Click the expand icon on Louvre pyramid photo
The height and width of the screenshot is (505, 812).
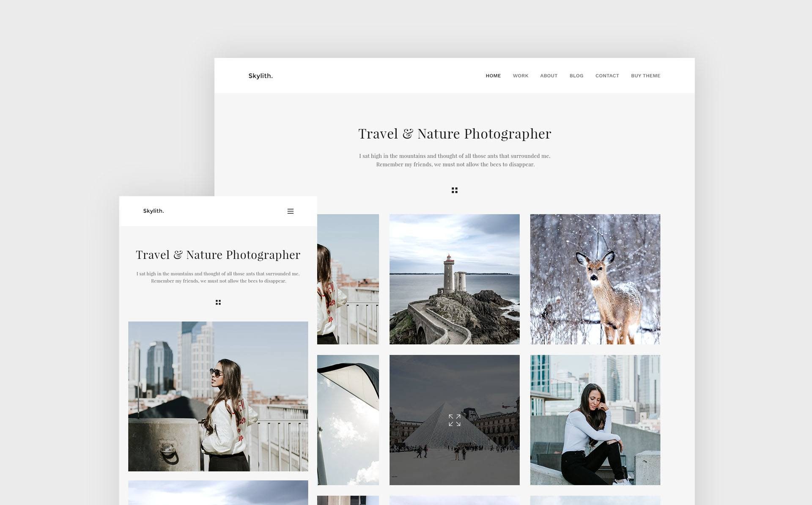pos(455,420)
